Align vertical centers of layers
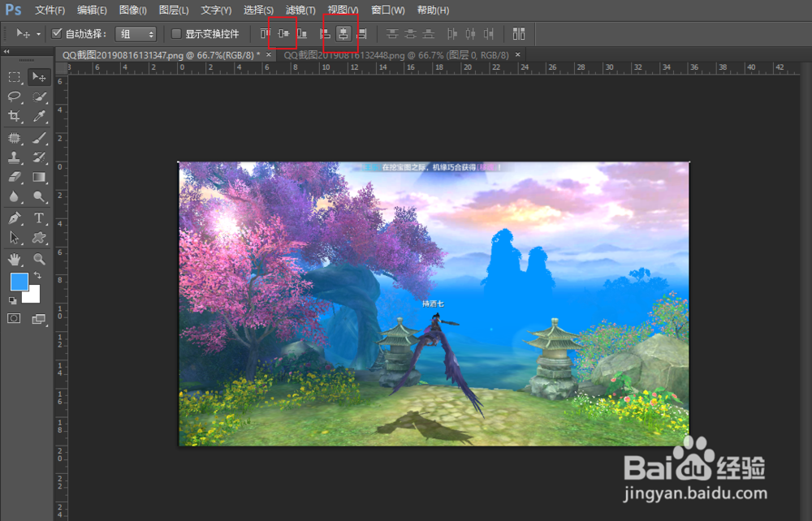The image size is (812, 521). [283, 33]
